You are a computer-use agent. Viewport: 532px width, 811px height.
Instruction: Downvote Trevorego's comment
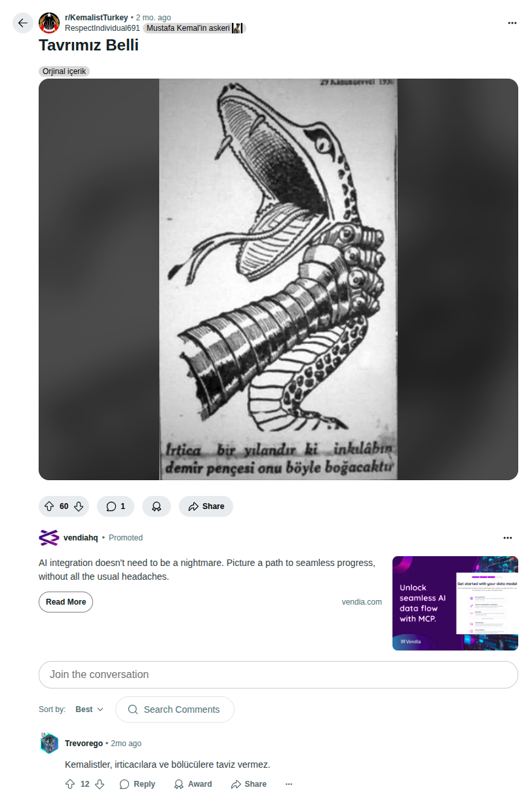[100, 784]
